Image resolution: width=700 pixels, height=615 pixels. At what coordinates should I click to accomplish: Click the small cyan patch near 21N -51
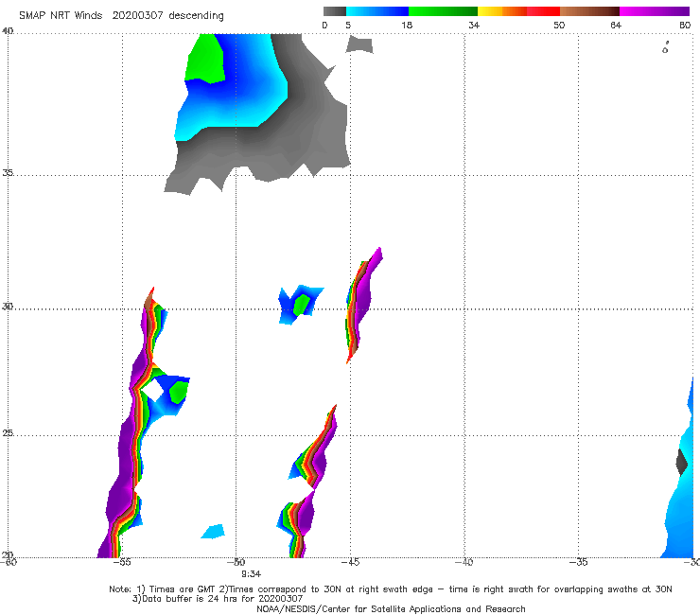coord(214,532)
